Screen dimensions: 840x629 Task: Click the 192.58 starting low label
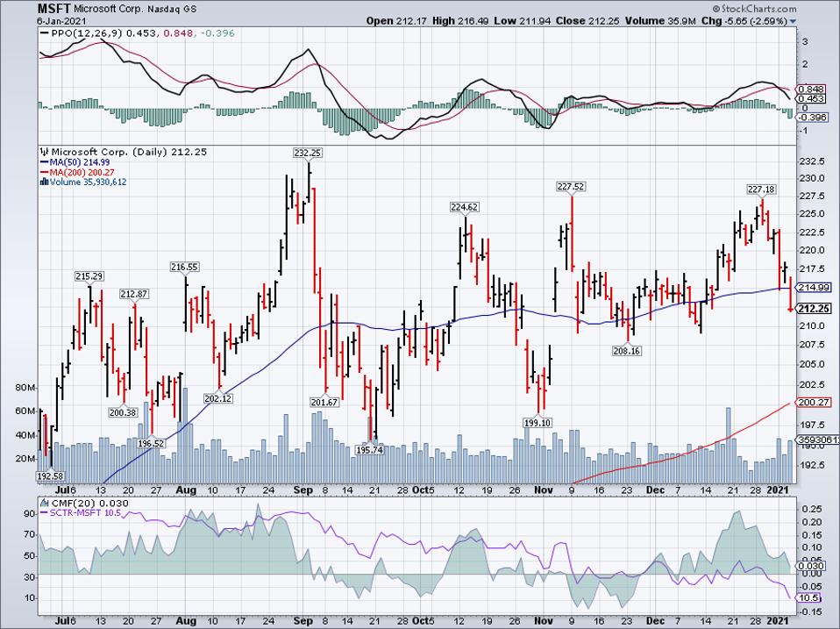(50, 475)
